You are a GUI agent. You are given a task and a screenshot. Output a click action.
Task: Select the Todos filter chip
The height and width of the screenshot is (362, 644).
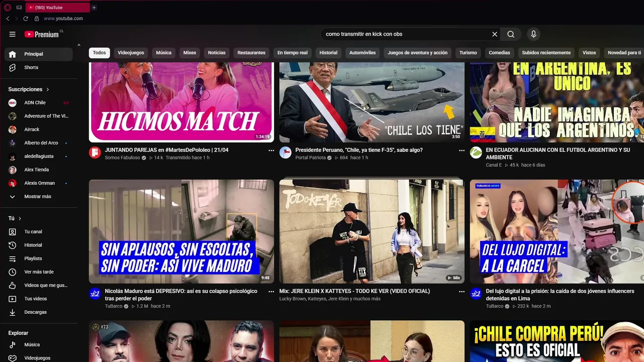pos(100,53)
